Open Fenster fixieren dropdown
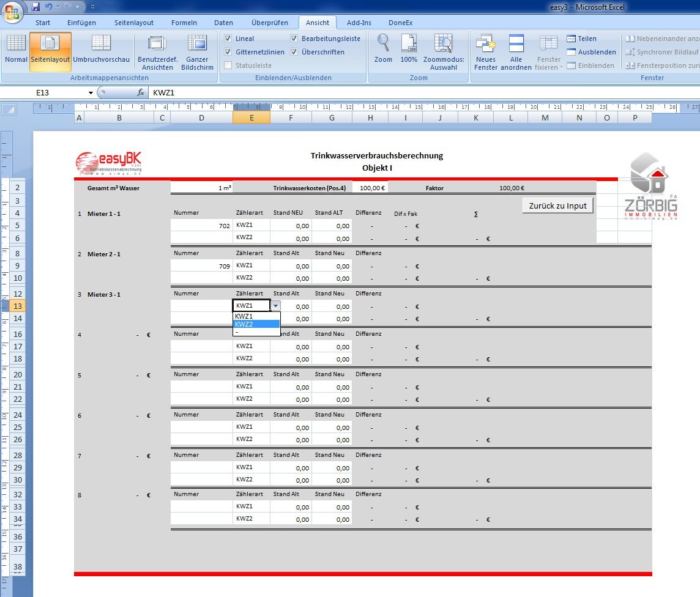Screen dimensions: 700x597 tap(549, 53)
